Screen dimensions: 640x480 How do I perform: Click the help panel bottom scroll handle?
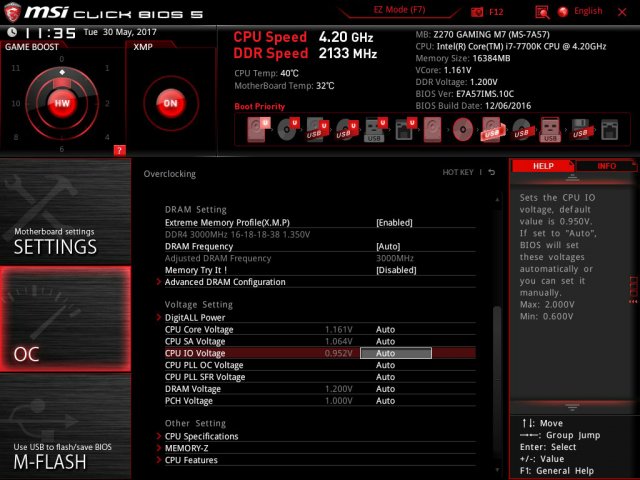pyautogui.click(x=572, y=407)
